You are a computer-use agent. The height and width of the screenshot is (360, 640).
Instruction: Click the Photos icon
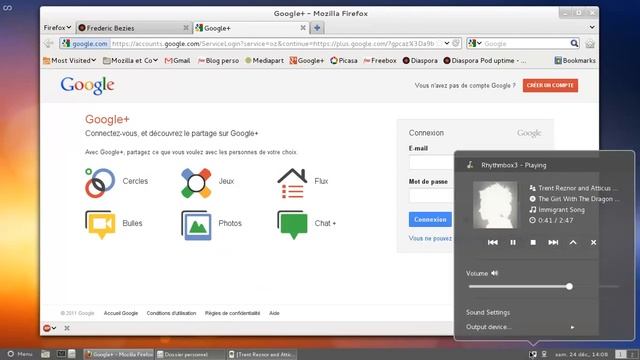(x=196, y=225)
